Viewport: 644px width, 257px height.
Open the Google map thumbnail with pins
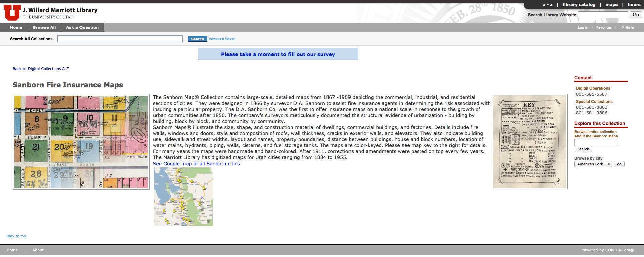point(183,196)
